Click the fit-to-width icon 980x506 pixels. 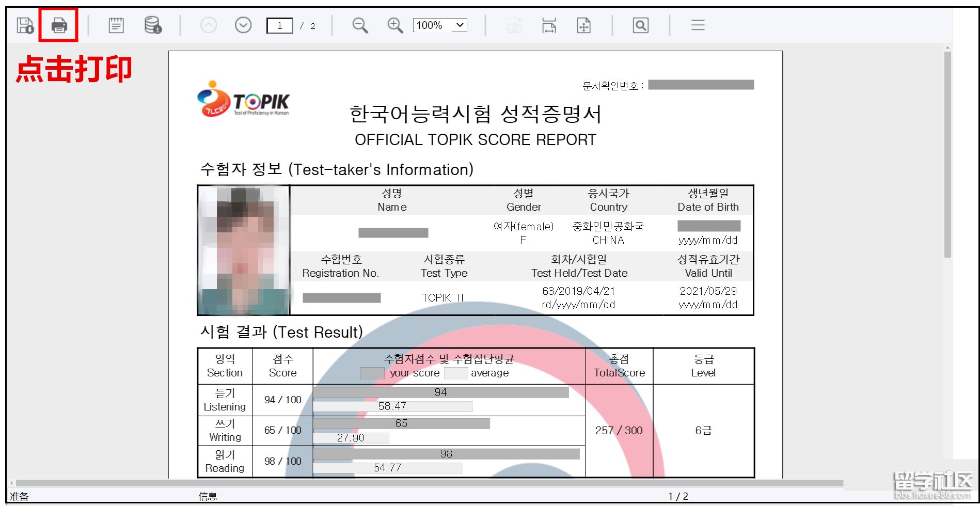click(549, 25)
